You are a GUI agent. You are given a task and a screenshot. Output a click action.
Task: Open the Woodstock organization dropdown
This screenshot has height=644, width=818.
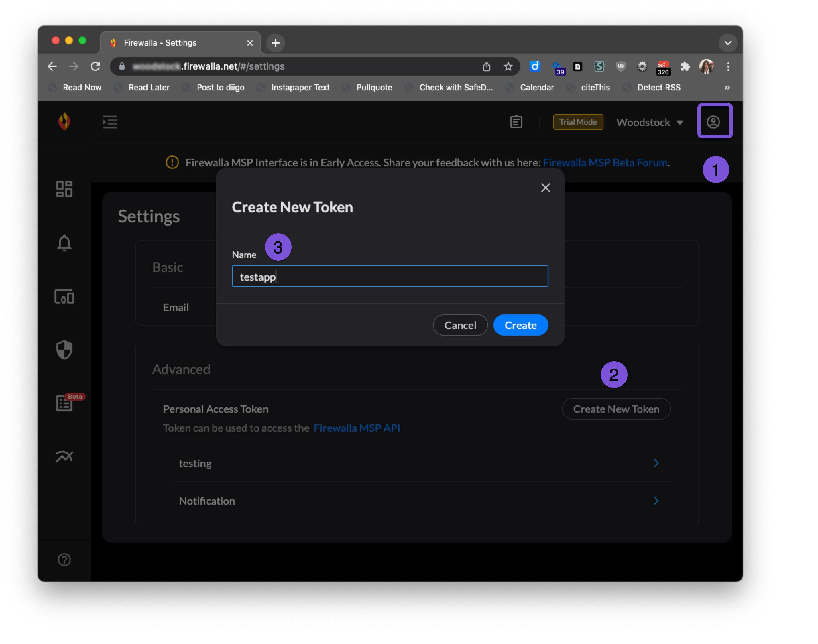click(x=650, y=122)
